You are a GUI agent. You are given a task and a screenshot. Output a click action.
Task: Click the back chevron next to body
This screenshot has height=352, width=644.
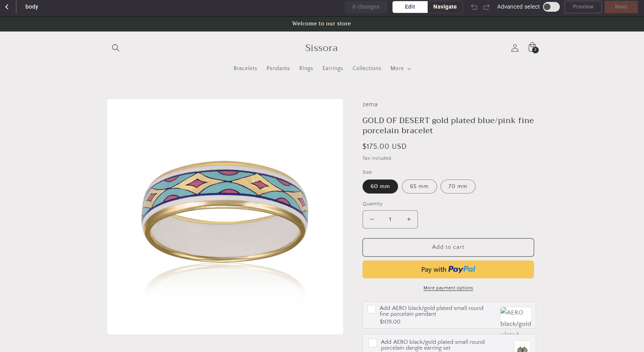6,7
